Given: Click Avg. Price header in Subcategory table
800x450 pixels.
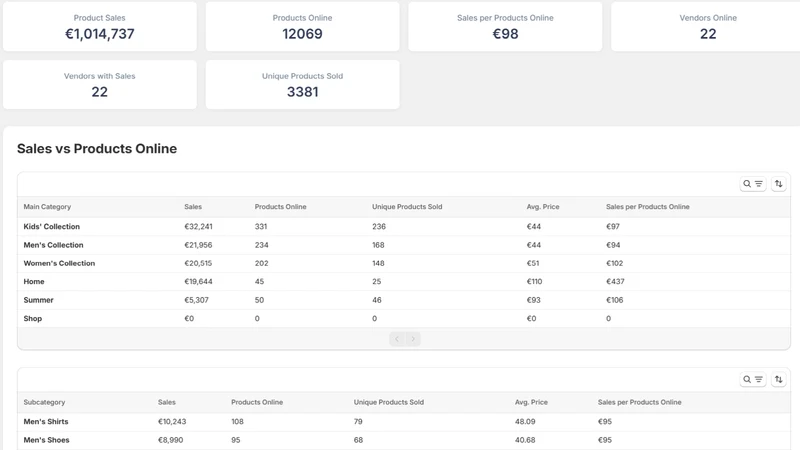Looking at the screenshot, I should pos(531,402).
